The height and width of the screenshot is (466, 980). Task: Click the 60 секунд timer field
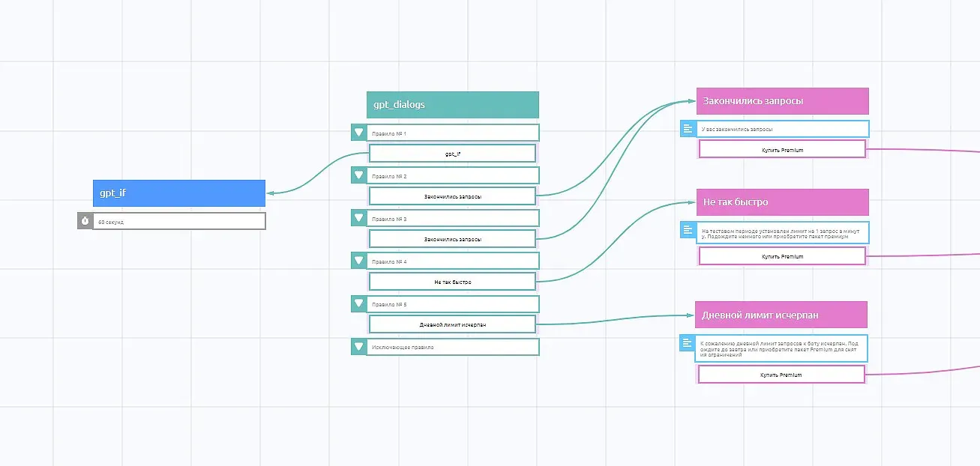tap(179, 221)
